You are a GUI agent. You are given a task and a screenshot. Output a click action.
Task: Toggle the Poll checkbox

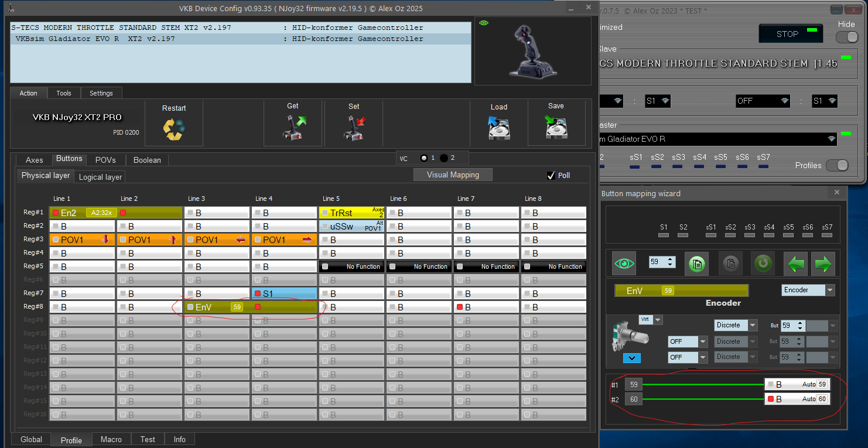(551, 176)
